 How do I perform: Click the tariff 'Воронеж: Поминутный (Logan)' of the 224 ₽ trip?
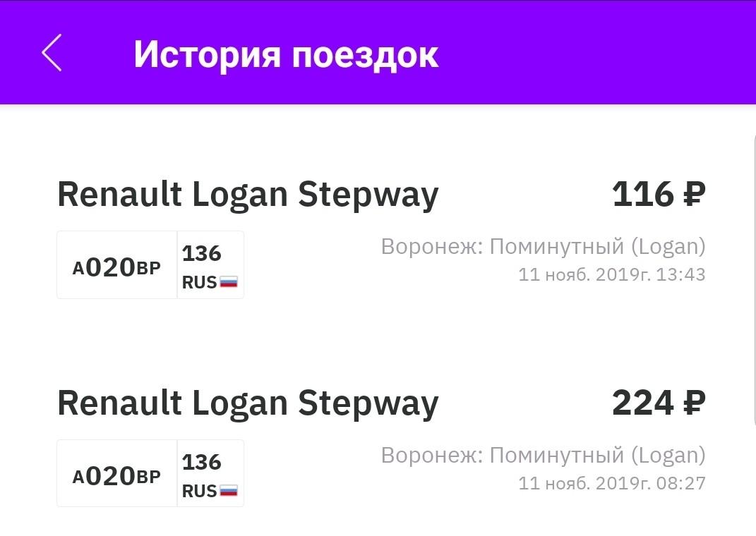click(543, 456)
